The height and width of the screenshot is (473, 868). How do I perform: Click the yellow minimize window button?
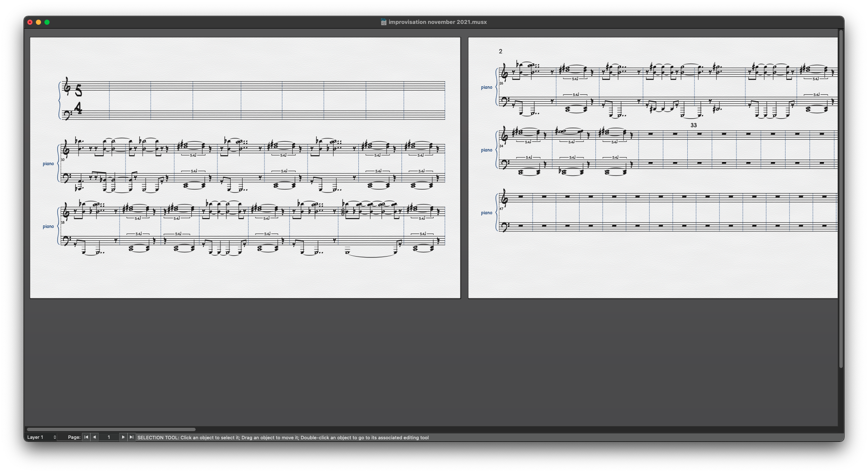coord(38,22)
